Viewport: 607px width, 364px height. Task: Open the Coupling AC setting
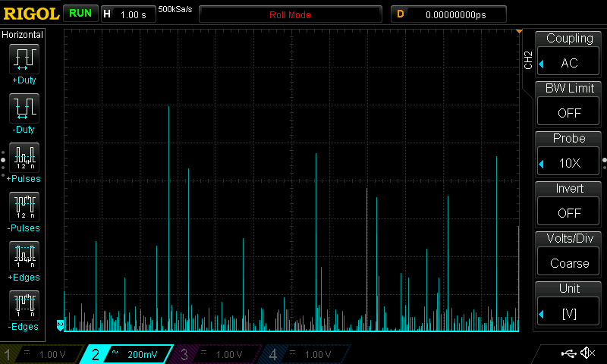point(568,62)
